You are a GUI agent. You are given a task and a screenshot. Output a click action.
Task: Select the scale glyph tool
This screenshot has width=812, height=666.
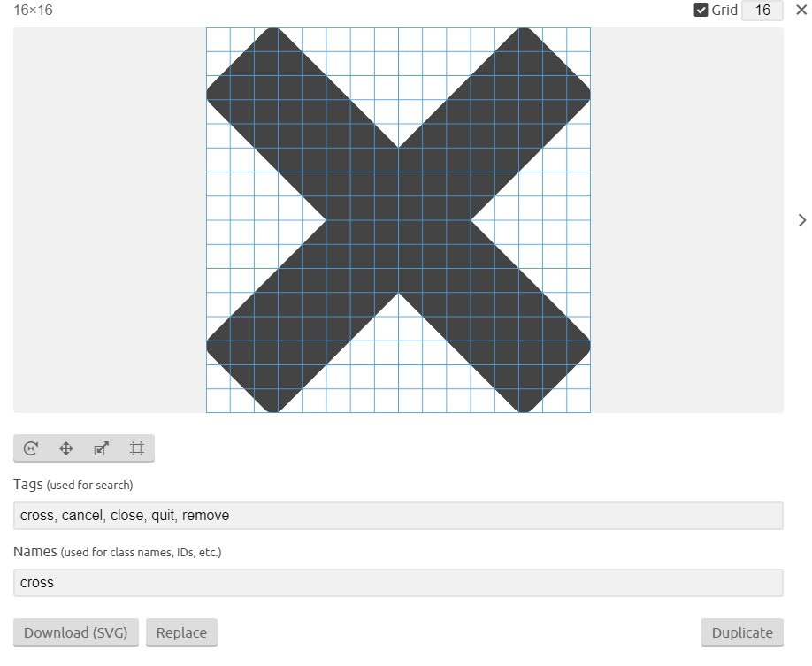tap(102, 448)
